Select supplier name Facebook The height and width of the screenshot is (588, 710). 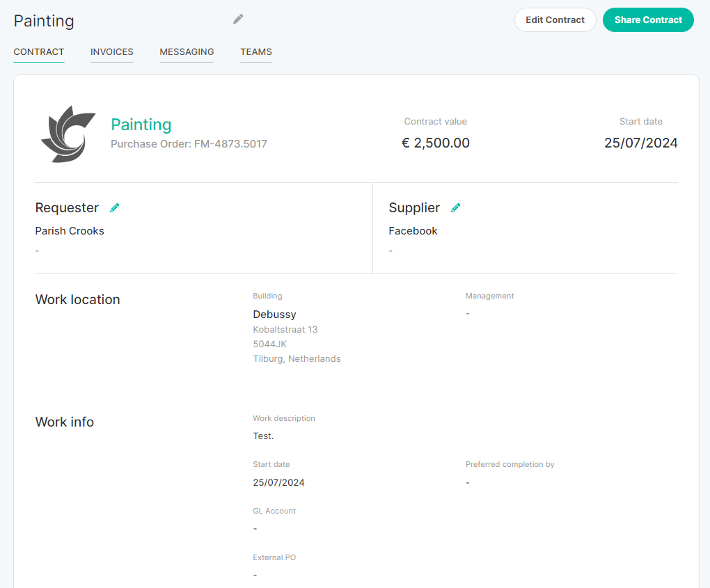[413, 231]
